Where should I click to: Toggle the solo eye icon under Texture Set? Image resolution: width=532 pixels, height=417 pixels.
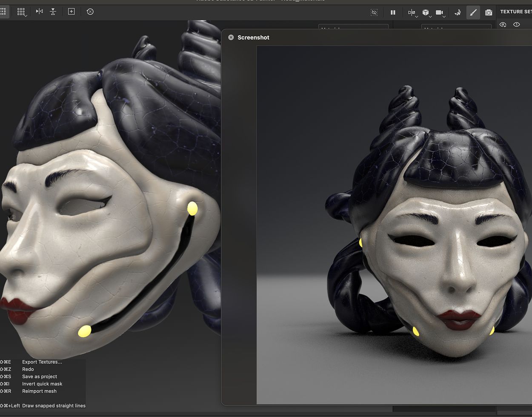tap(517, 25)
